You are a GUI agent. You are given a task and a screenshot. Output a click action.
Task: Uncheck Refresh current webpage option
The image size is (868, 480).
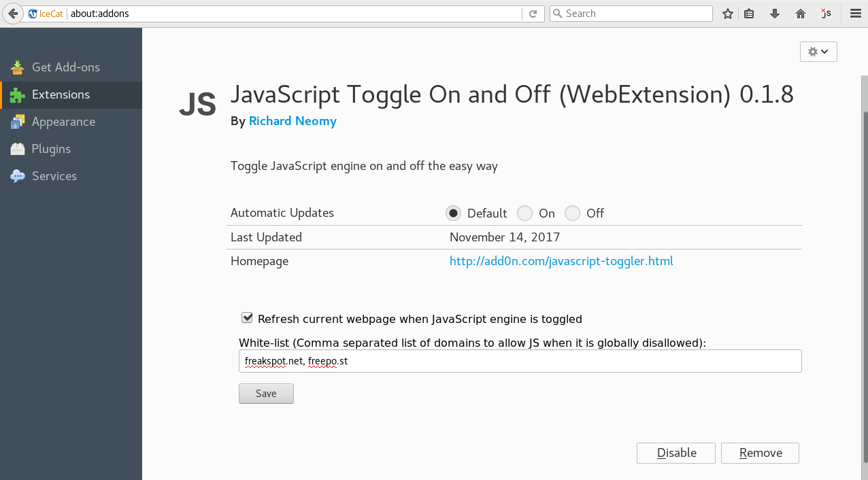click(248, 318)
